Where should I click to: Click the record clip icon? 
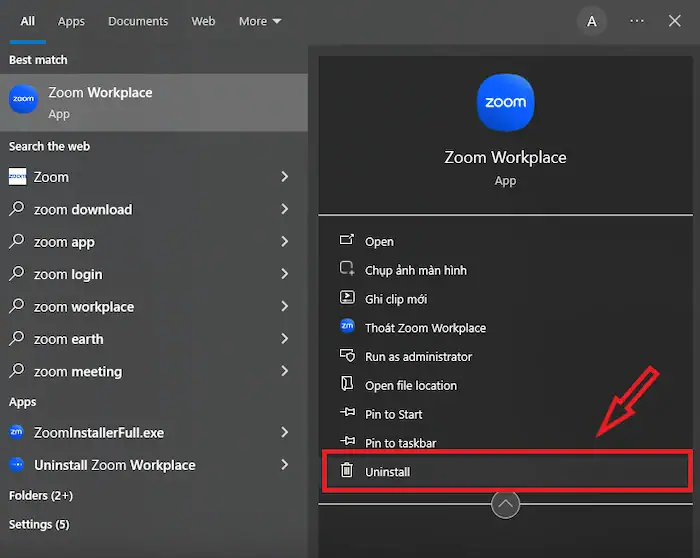[347, 297]
